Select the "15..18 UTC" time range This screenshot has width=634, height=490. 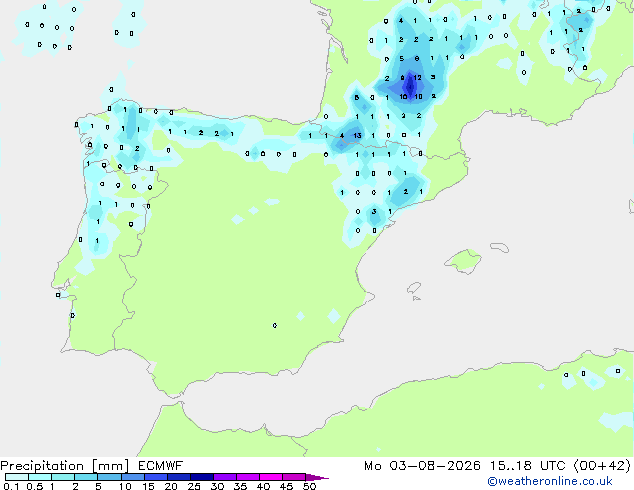point(527,466)
